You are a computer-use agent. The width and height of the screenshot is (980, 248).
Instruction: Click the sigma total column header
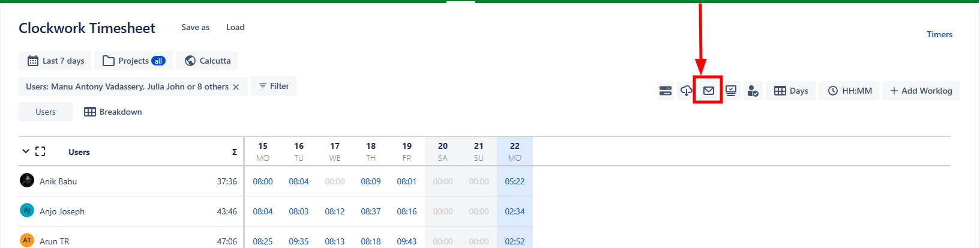234,152
